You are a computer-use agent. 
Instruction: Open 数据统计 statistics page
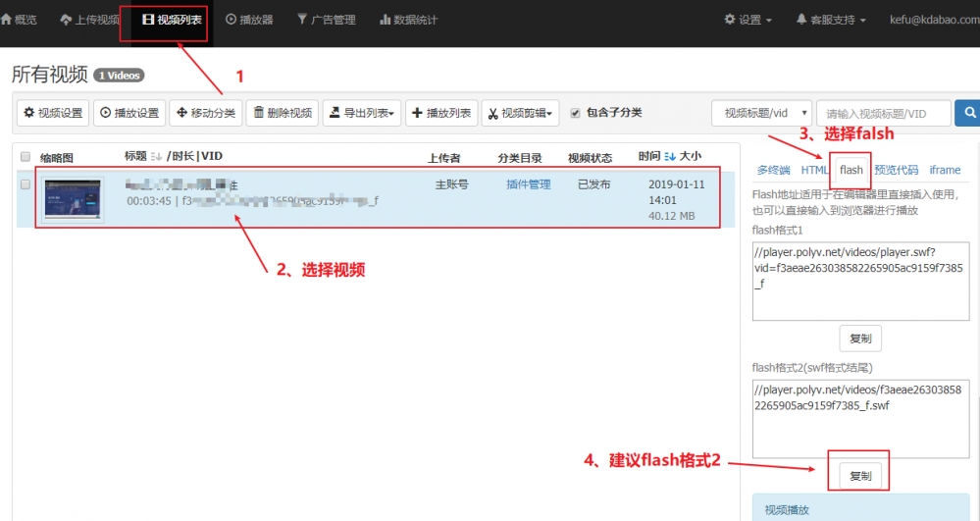[x=409, y=20]
